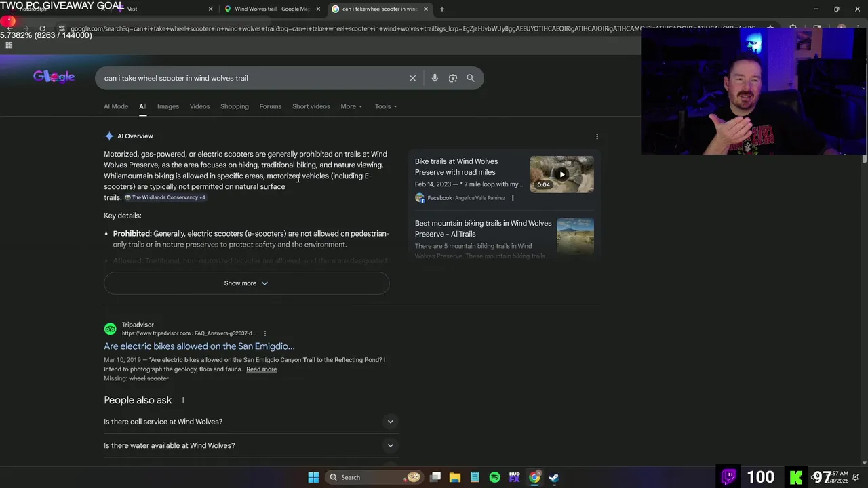Image resolution: width=868 pixels, height=488 pixels.
Task: Click the 'Key details:' text
Action: point(123,216)
